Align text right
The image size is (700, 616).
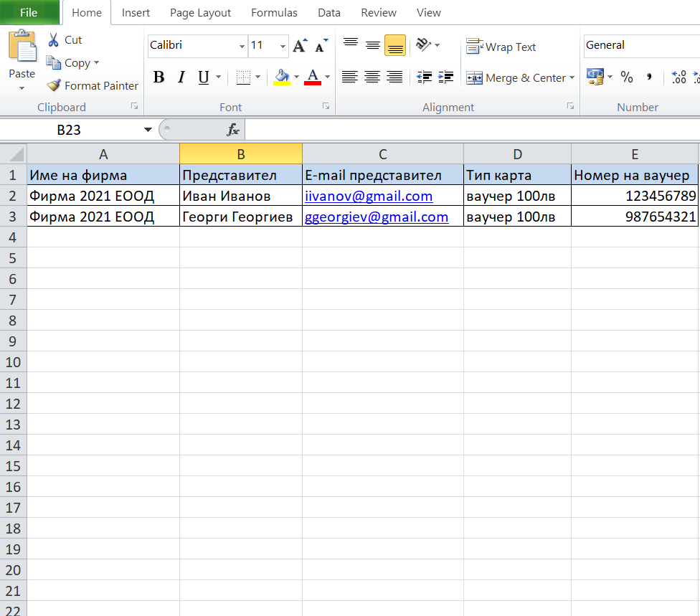(x=394, y=77)
